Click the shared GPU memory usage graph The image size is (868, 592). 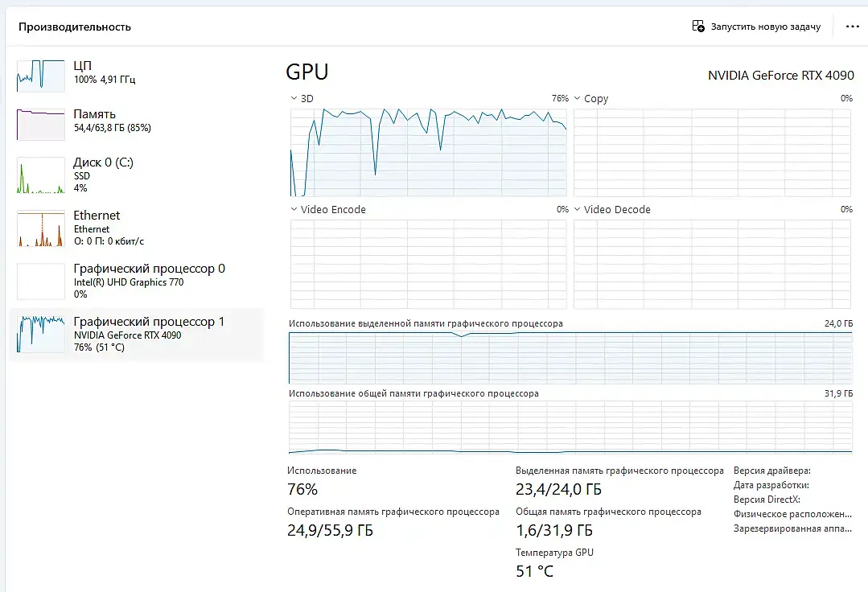coord(570,427)
